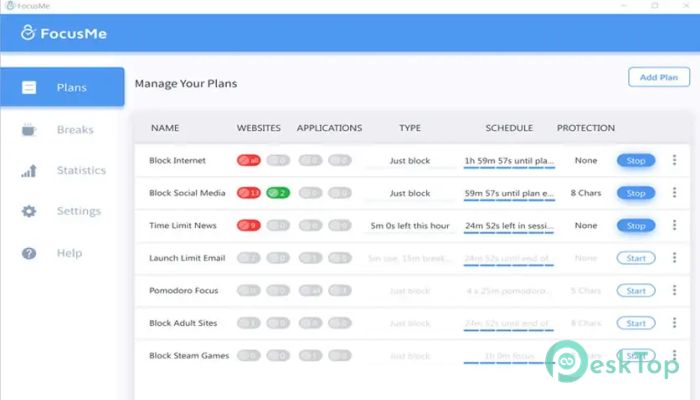Screen dimensions: 700x400
Task: Click schedule bar for Block Internet plan
Action: (509, 167)
